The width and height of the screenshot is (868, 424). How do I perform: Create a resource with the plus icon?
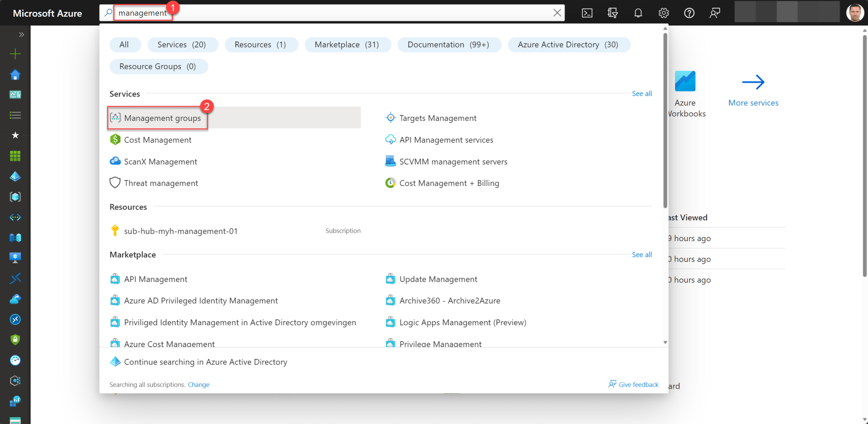point(15,54)
